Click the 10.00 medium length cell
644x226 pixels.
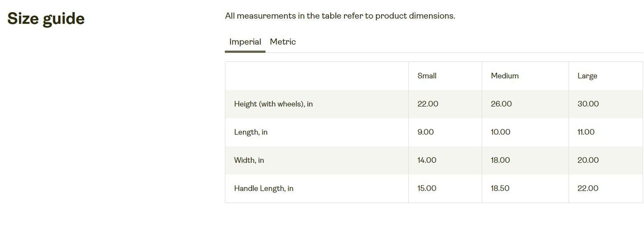(500, 132)
